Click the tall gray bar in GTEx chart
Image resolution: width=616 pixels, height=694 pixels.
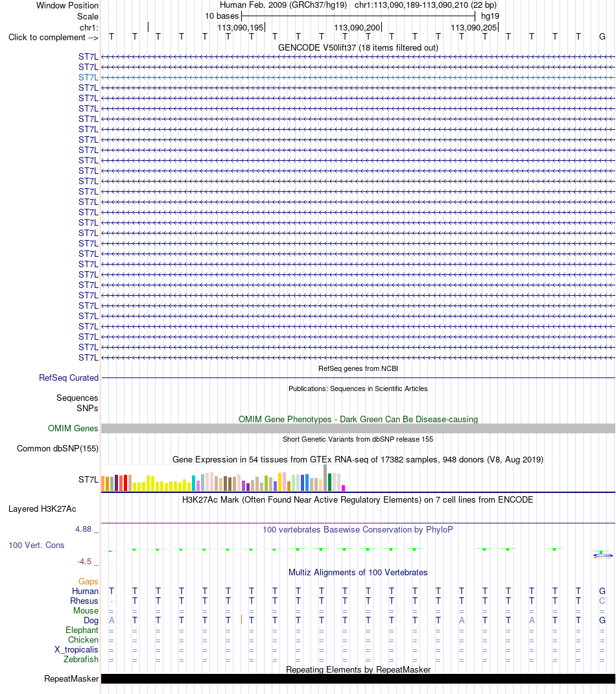[326, 478]
